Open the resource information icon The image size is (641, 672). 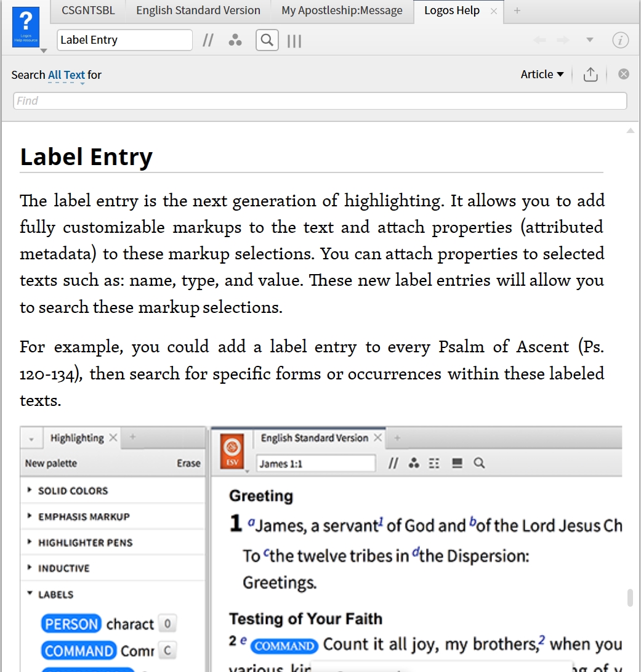coord(620,40)
